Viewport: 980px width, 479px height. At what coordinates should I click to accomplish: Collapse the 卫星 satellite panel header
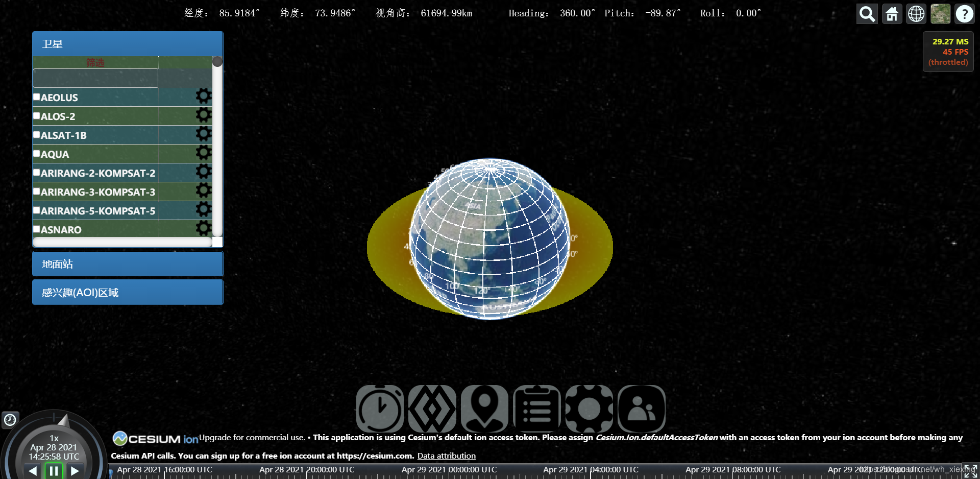point(128,44)
